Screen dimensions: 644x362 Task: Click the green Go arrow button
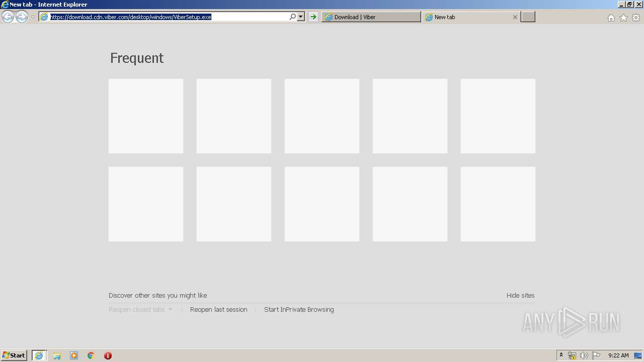(313, 17)
